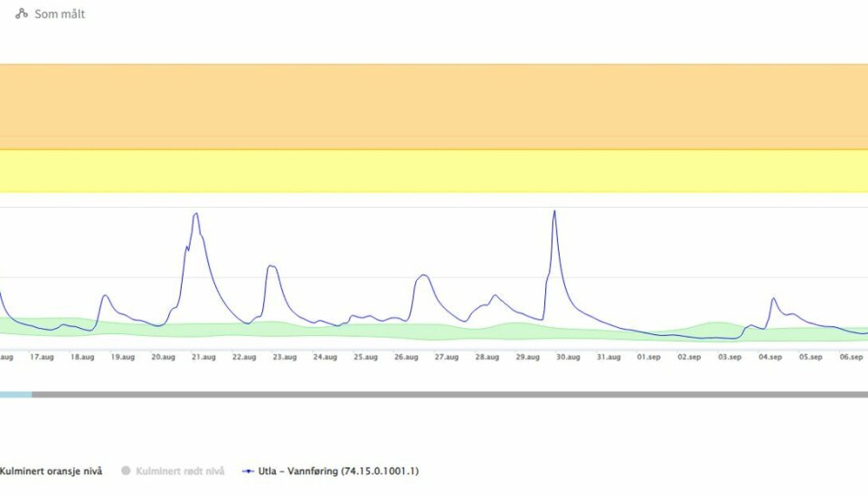Click the 17.aug date axis label
This screenshot has height=495, width=868.
(x=42, y=357)
